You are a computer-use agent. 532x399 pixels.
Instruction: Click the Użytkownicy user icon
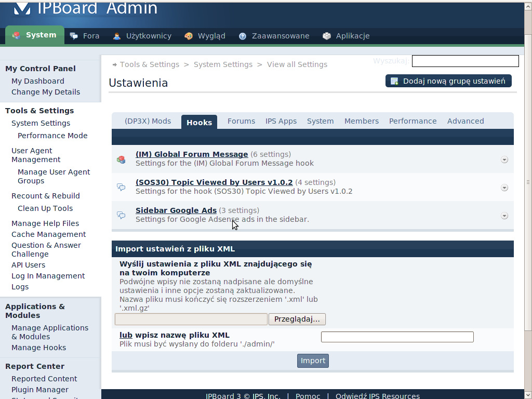(117, 36)
